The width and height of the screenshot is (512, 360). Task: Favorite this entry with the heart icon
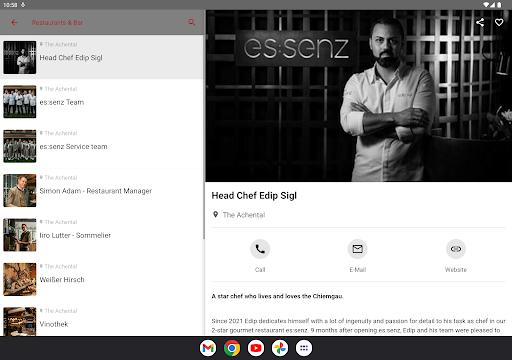(499, 22)
